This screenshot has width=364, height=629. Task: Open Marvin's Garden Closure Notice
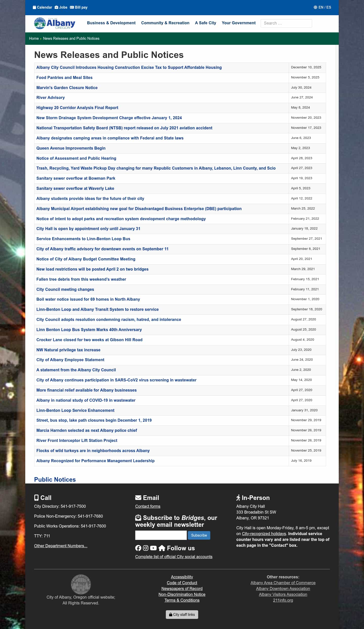(x=67, y=88)
